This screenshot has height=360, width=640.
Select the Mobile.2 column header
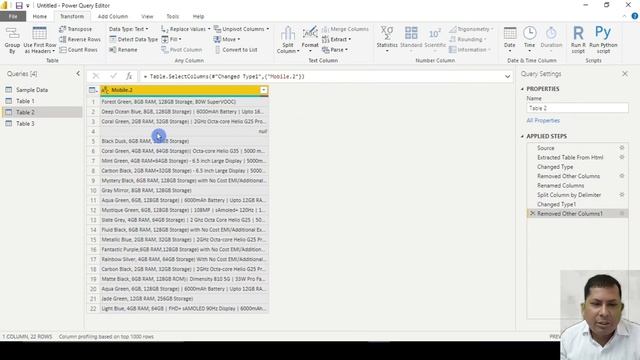(x=180, y=90)
